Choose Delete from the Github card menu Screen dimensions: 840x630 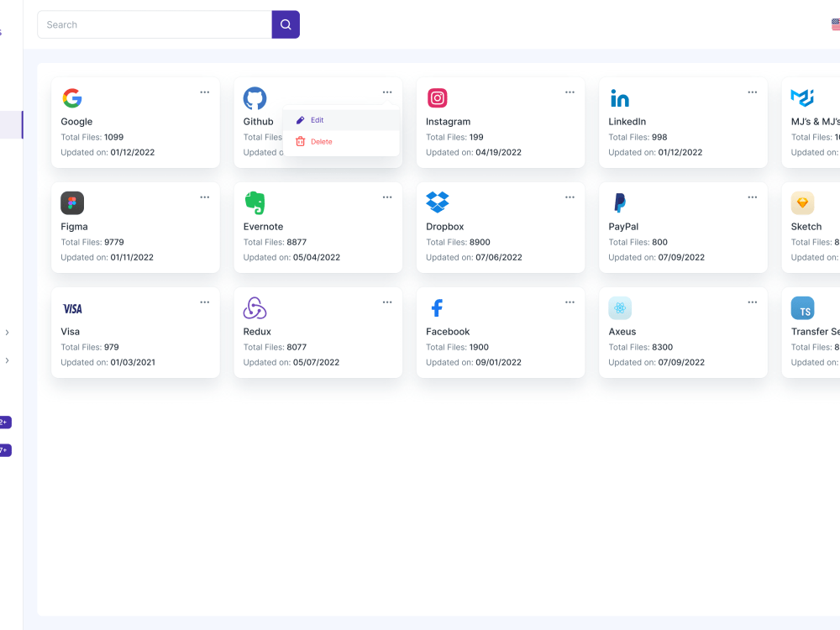[x=341, y=141]
